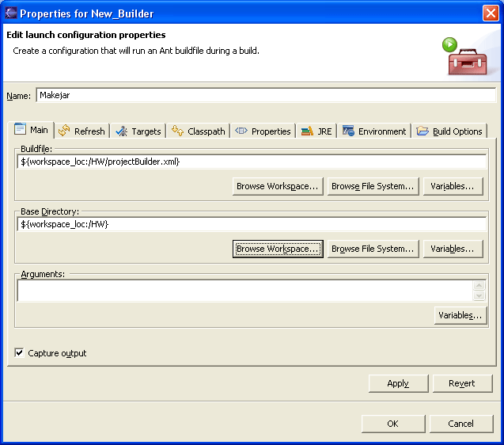This screenshot has width=504, height=445.
Task: Click Browse File System under Buildfile
Action: click(x=373, y=186)
